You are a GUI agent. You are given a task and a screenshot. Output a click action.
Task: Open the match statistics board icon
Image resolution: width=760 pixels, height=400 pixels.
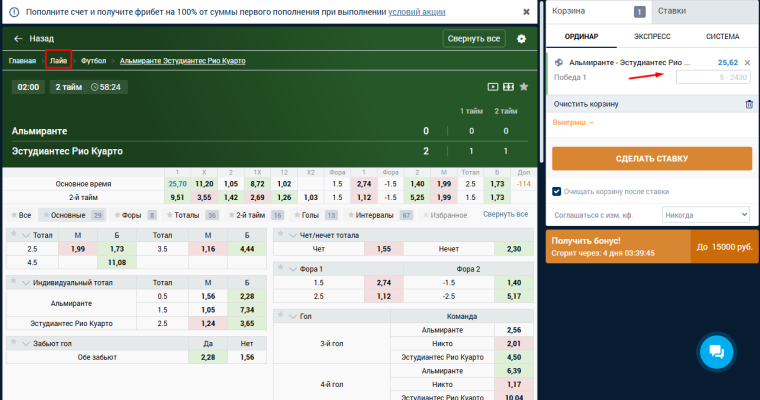pos(508,87)
